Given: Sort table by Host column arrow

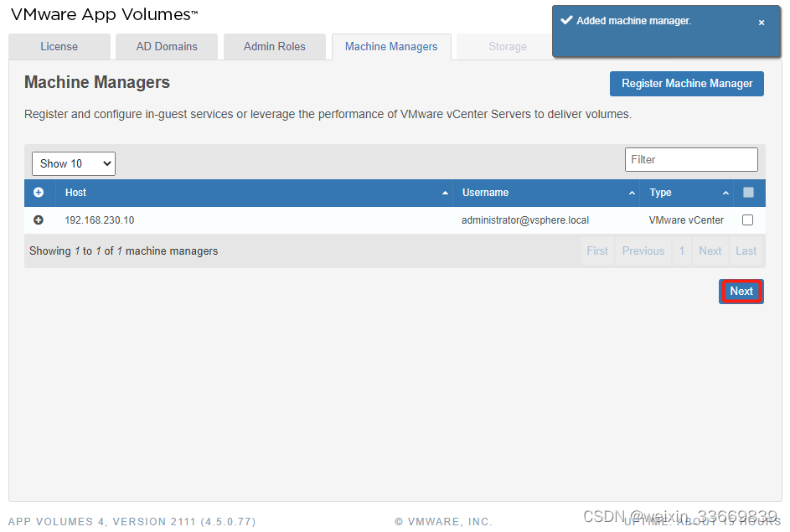Looking at the screenshot, I should pyautogui.click(x=445, y=193).
